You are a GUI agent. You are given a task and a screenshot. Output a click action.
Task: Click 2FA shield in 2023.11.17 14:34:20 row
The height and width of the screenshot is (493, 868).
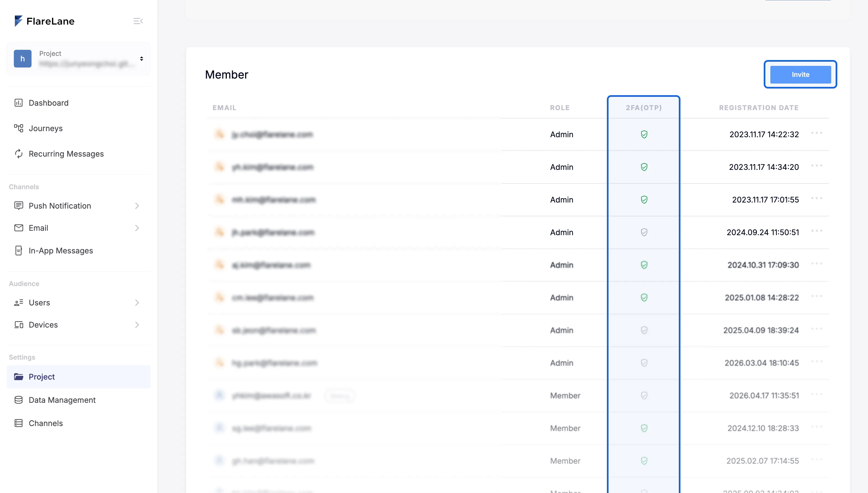[x=644, y=167]
